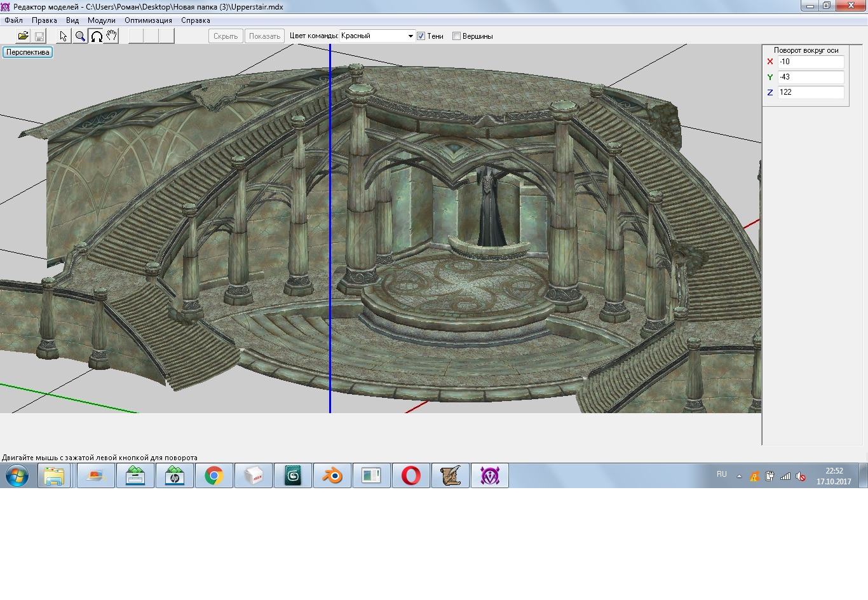Click the X axis rotation field
Viewport: 868px width, 600px height.
[810, 62]
